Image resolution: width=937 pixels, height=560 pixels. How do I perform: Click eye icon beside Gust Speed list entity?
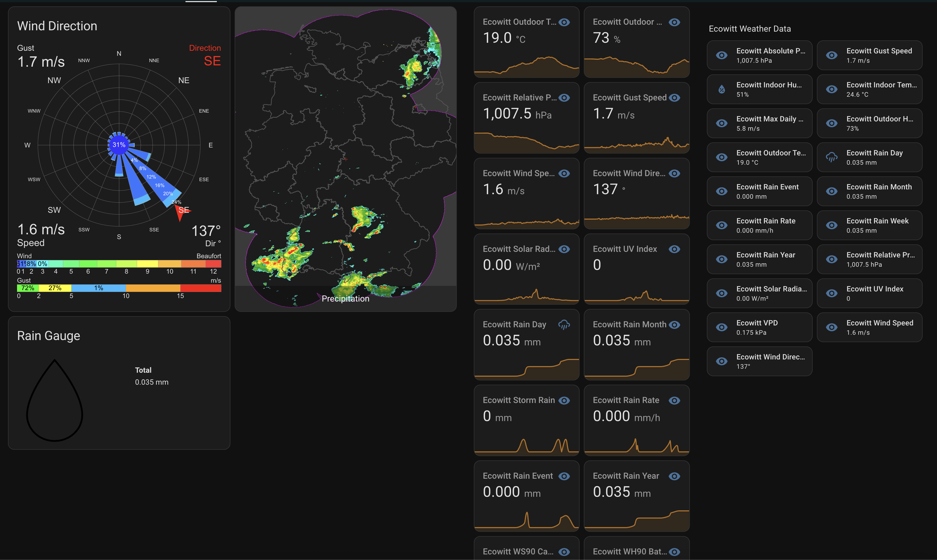(832, 56)
